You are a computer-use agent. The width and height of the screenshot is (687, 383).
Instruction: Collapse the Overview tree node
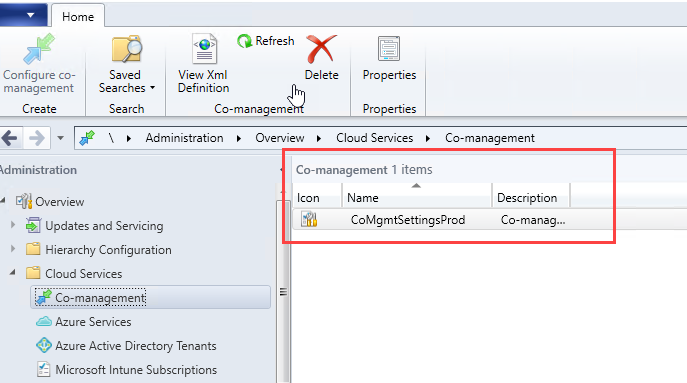point(3,201)
